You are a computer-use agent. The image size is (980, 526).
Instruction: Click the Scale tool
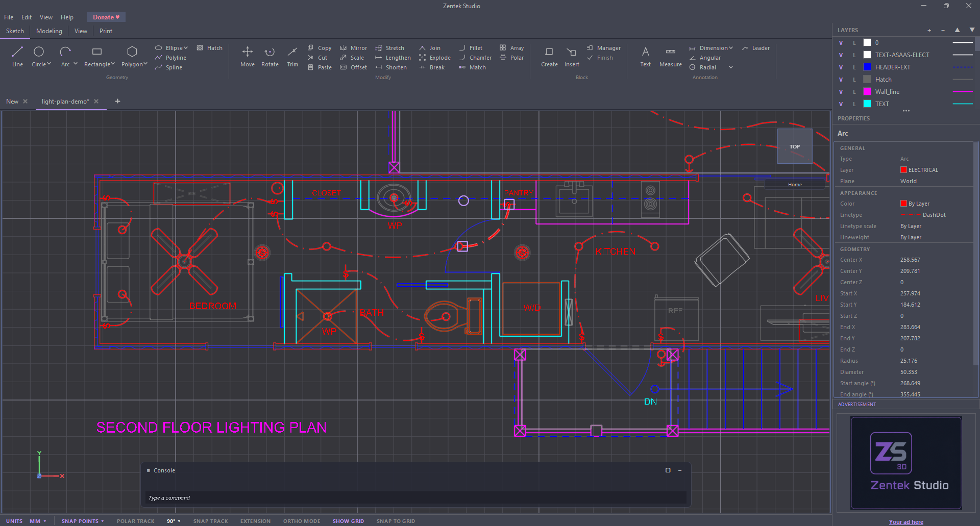coord(352,58)
